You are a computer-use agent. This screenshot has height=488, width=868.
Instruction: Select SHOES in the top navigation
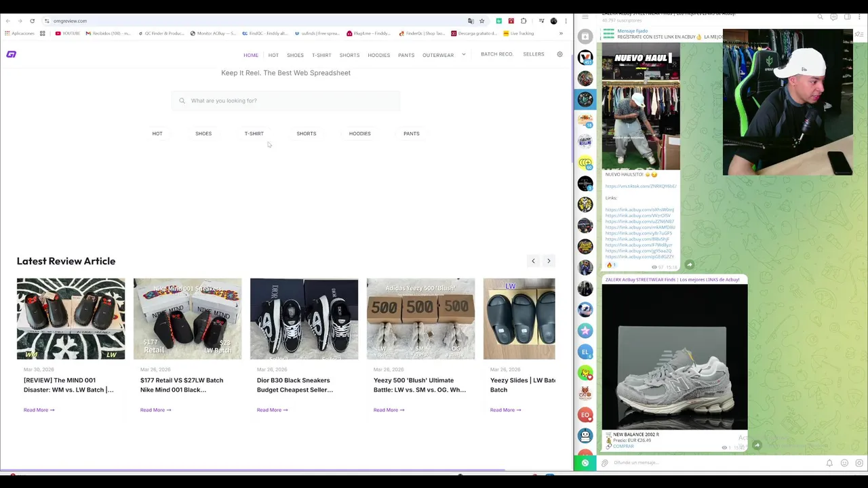(295, 55)
